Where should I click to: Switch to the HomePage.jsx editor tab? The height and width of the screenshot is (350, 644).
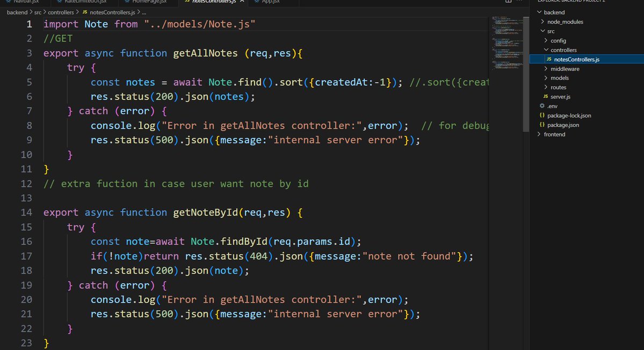click(149, 1)
